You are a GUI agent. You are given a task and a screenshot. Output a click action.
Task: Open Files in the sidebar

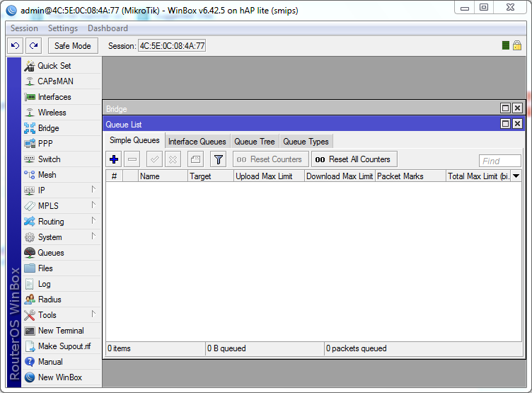tap(62, 268)
